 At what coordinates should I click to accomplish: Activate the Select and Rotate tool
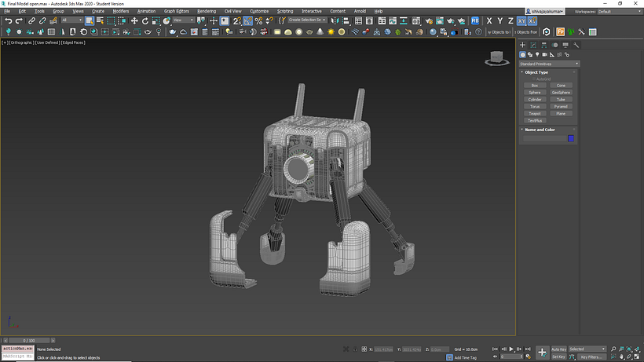(145, 20)
